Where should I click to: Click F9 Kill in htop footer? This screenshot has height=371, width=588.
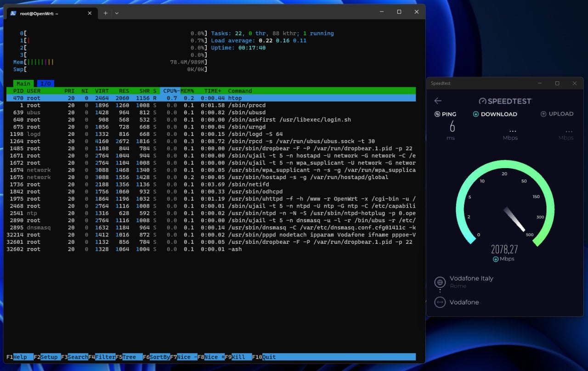click(x=238, y=357)
